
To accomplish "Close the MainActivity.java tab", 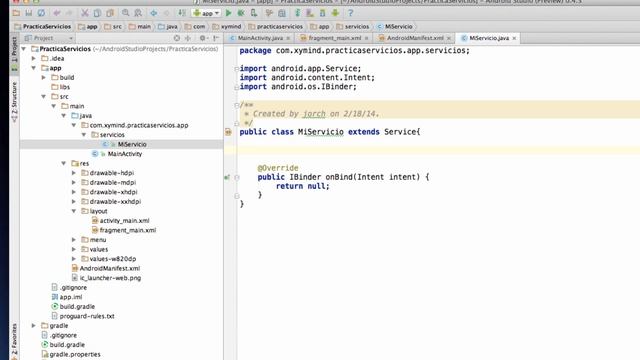I will click(x=288, y=38).
